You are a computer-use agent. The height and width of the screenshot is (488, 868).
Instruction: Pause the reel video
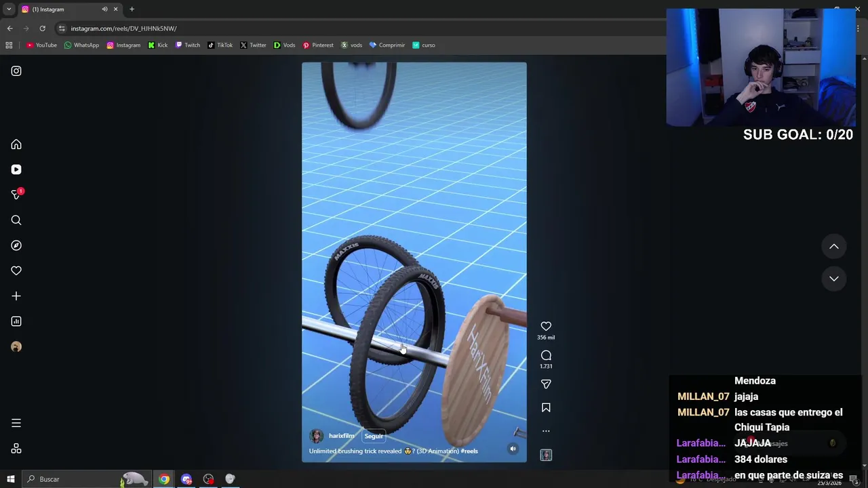[414, 262]
